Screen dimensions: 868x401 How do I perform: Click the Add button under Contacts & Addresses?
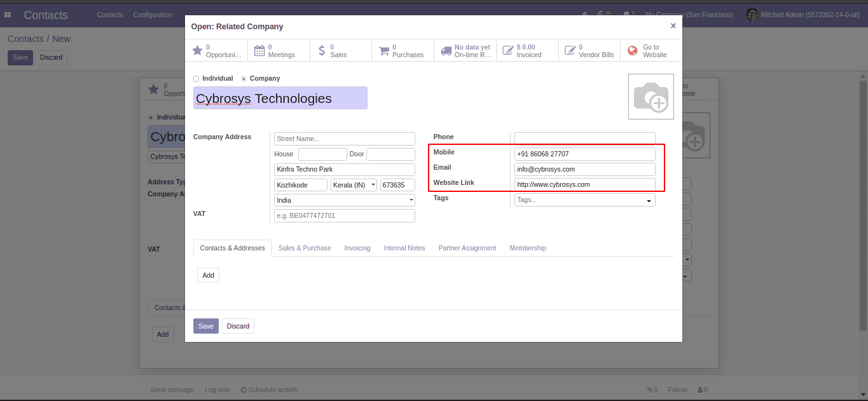(208, 275)
